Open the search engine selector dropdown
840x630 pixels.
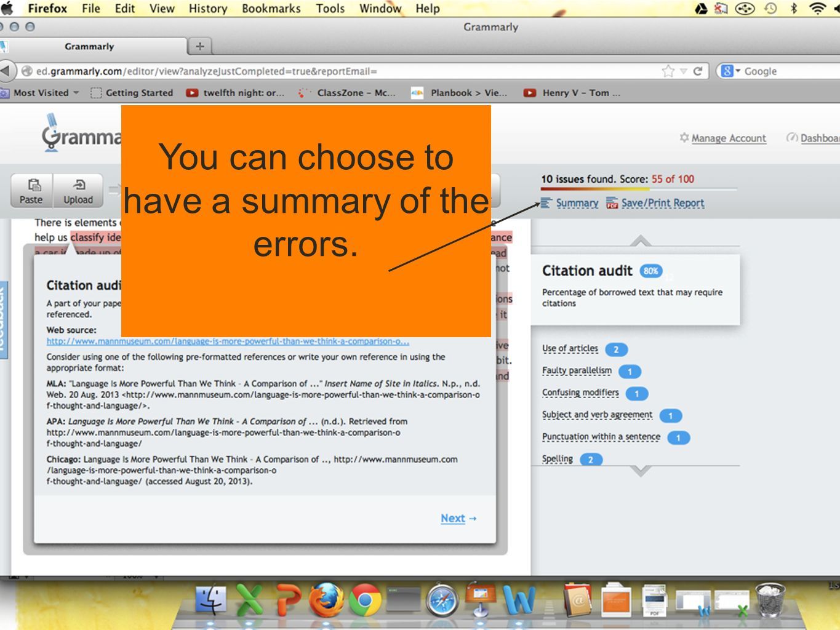pyautogui.click(x=730, y=71)
